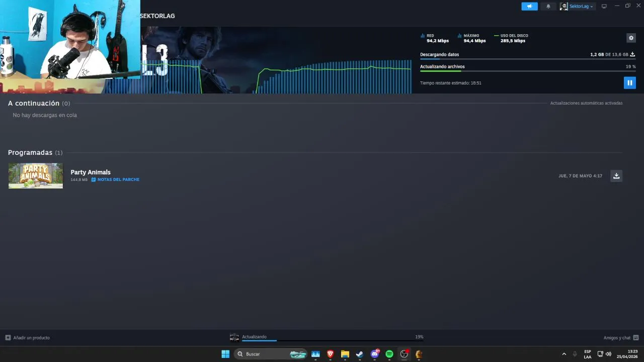The height and width of the screenshot is (362, 644).
Task: Click the network RED bars icon
Action: 423,36
